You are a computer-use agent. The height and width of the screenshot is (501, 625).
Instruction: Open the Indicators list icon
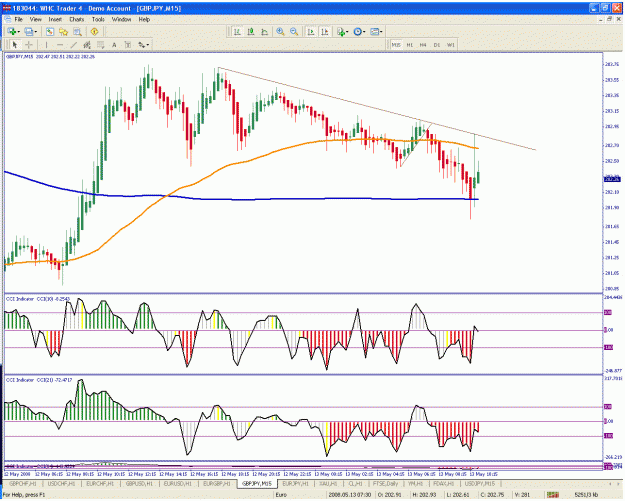click(x=342, y=31)
